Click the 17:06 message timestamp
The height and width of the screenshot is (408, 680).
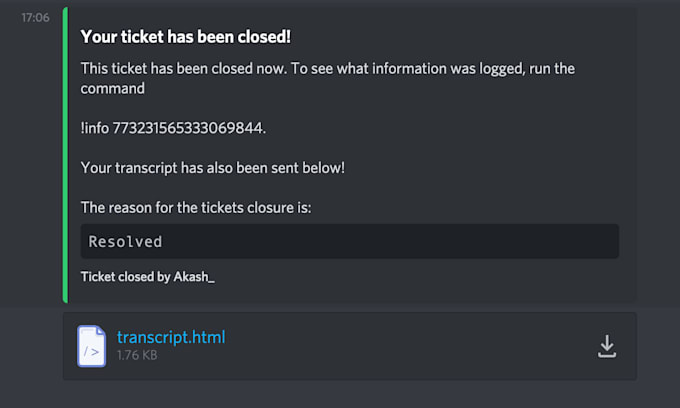(x=35, y=17)
